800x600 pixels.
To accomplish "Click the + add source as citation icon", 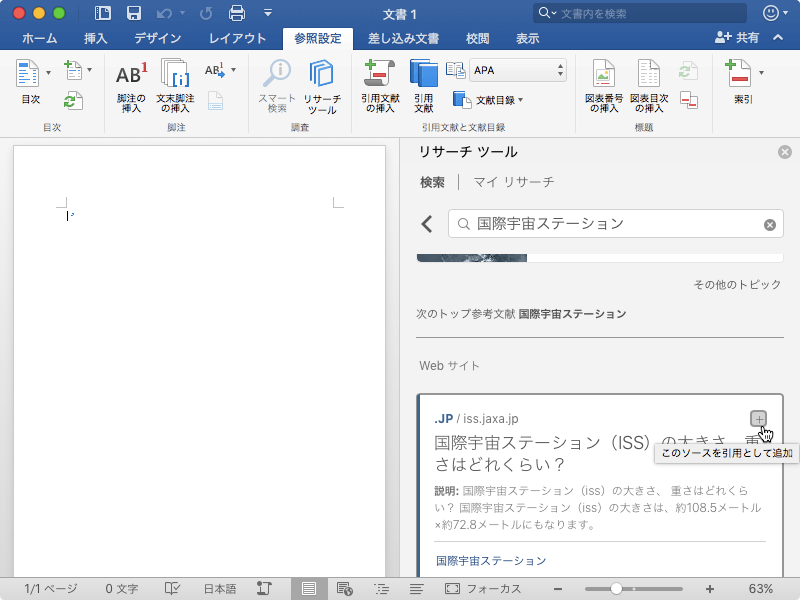I will (x=759, y=419).
